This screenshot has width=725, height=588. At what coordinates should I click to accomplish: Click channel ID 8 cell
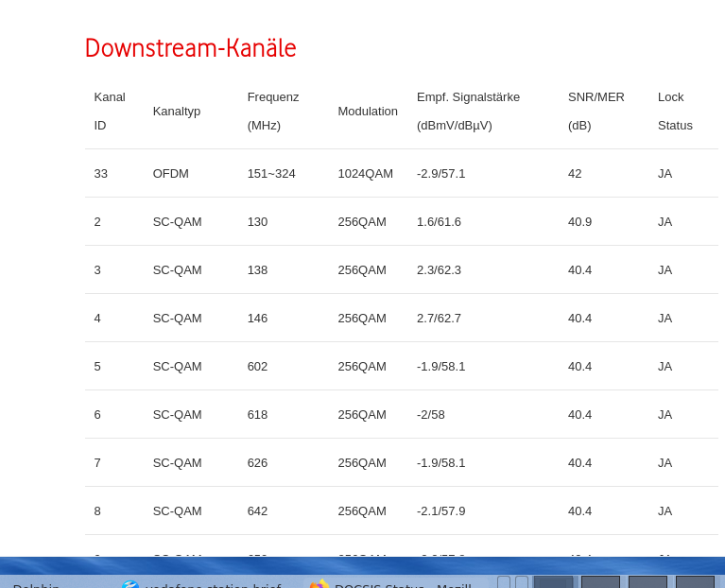97,511
